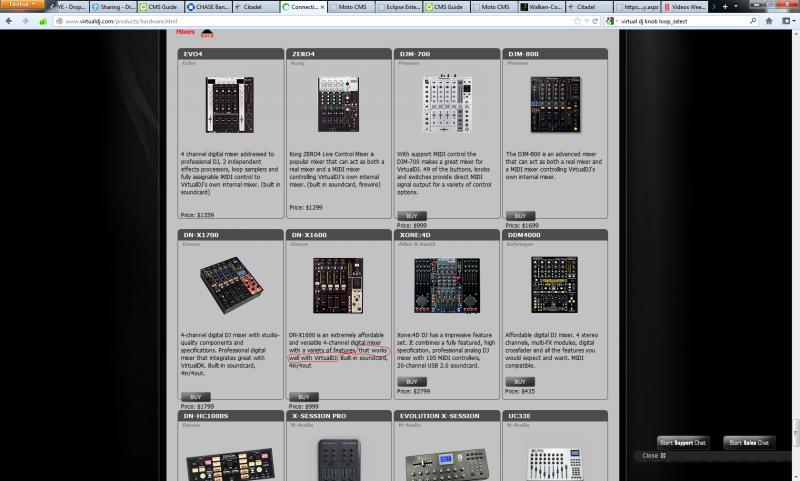Open the ZERO4 mixer product image

coord(338,105)
